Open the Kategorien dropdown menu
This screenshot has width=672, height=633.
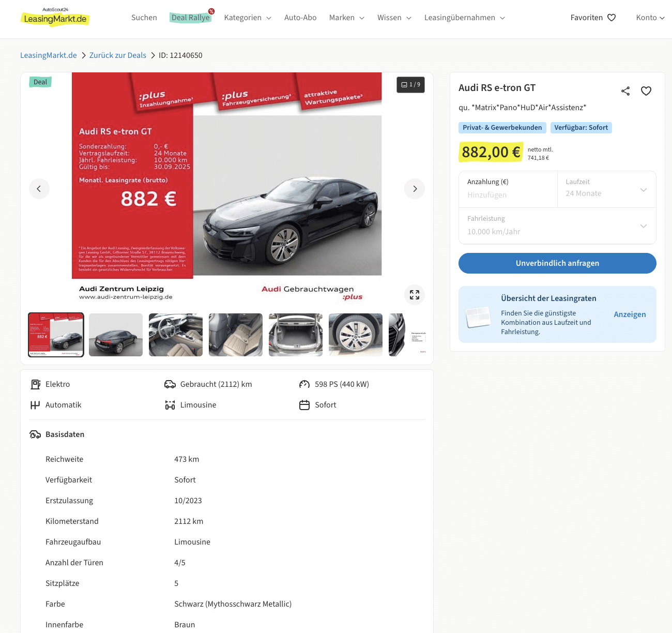(x=248, y=18)
